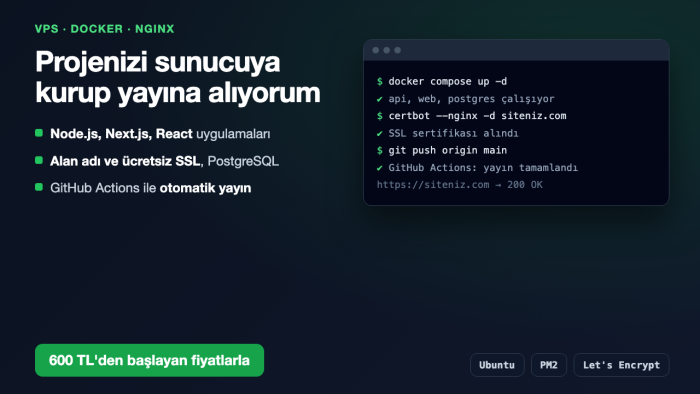This screenshot has width=700, height=394.
Task: Click the 'VPS · DOCKER · NGINX' header text
Action: [x=104, y=29]
